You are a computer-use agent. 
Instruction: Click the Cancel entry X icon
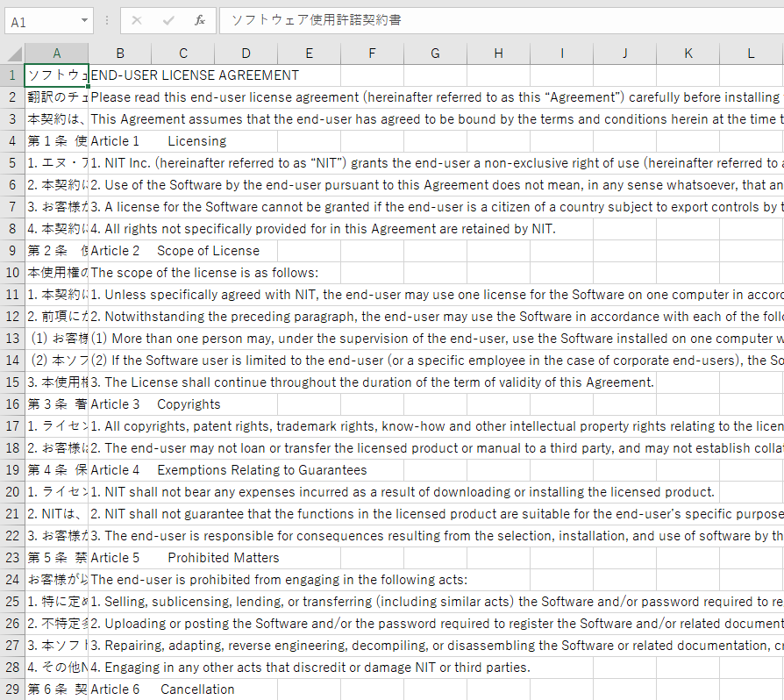pos(137,20)
